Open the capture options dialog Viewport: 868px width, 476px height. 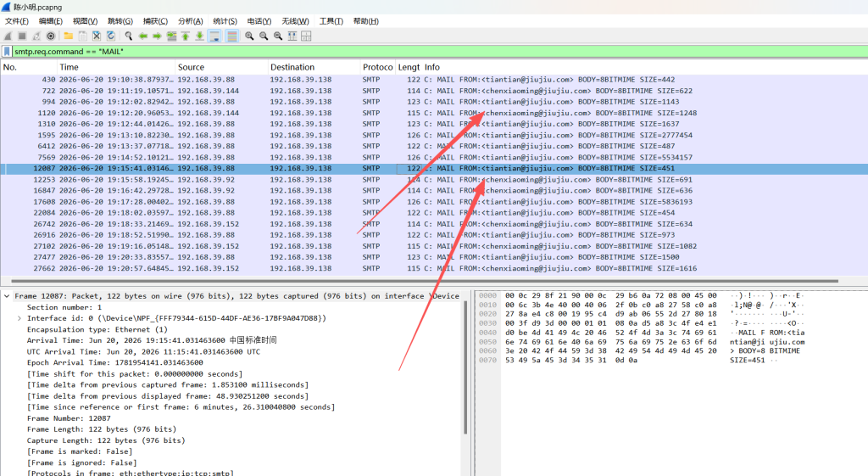tap(51, 36)
